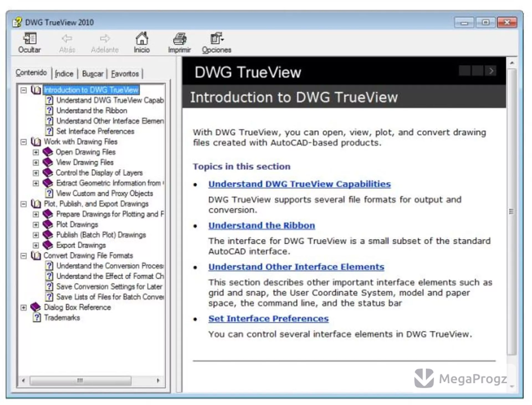
Task: Switch to the Contenido tab
Action: pyautogui.click(x=31, y=73)
